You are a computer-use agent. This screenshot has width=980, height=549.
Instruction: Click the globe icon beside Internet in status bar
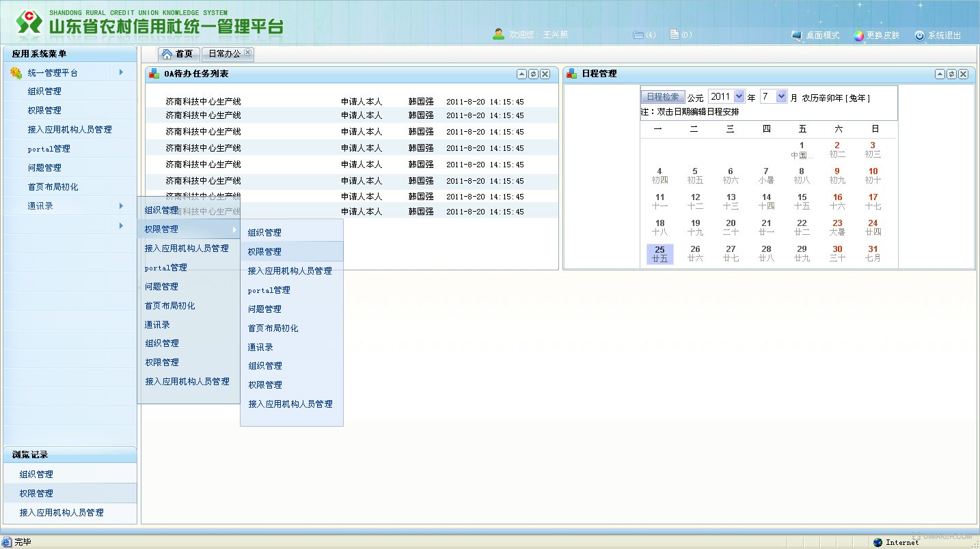pyautogui.click(x=878, y=542)
